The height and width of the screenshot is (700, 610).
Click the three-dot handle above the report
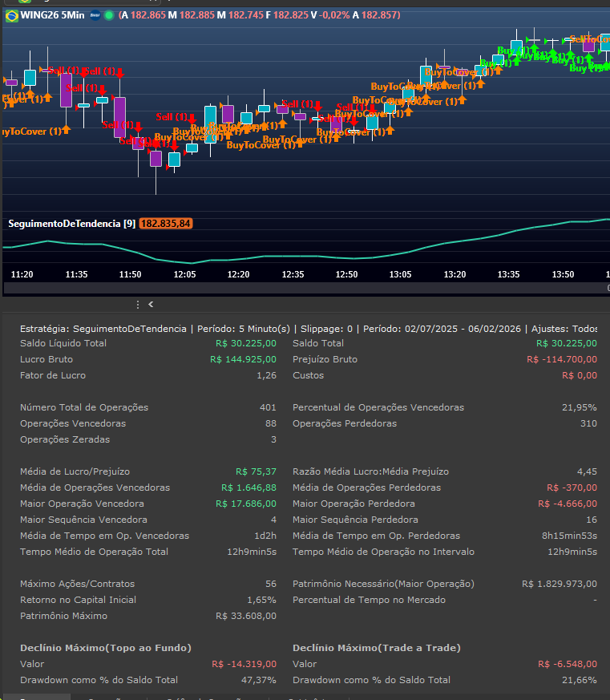click(138, 305)
